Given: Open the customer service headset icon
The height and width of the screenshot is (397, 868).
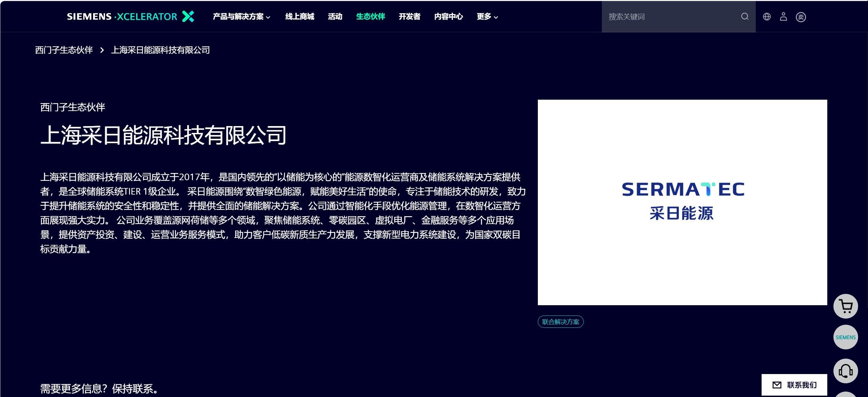Looking at the screenshot, I should tap(845, 371).
